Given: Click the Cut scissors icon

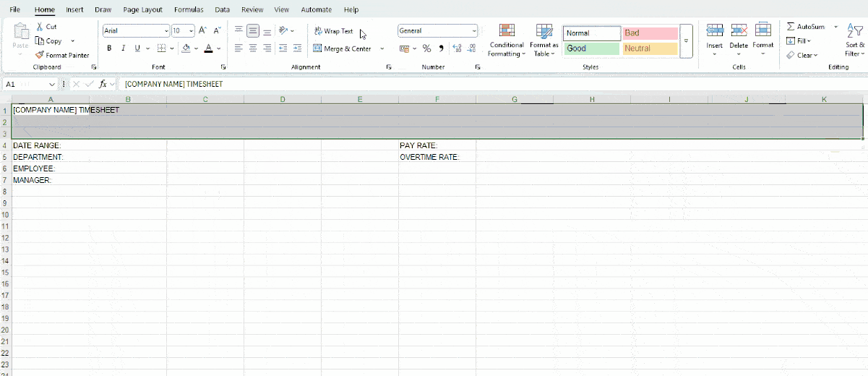Looking at the screenshot, I should (x=40, y=27).
